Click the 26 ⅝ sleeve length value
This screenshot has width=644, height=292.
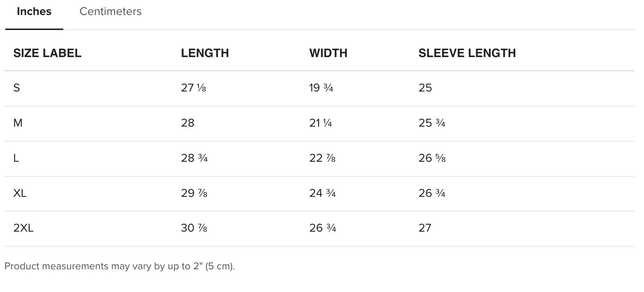[432, 158]
